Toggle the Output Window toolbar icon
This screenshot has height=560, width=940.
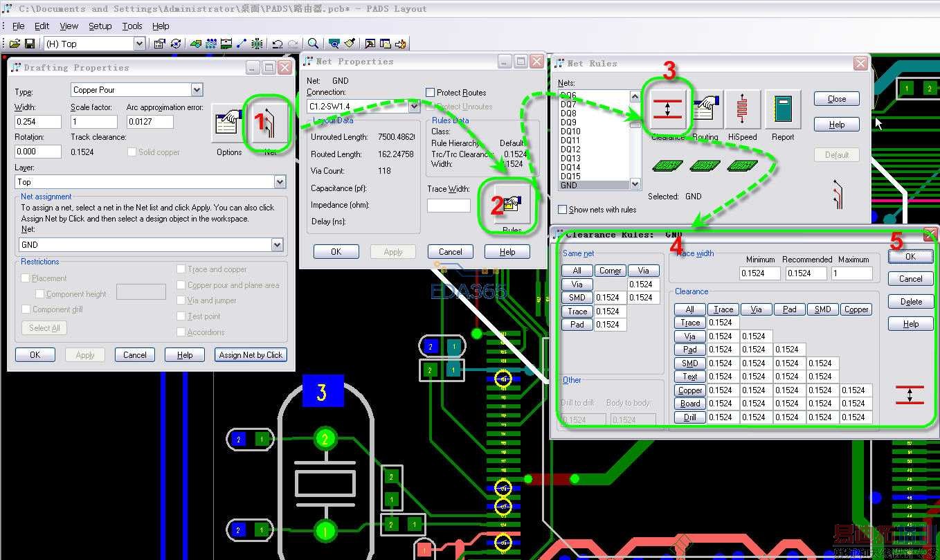click(370, 44)
